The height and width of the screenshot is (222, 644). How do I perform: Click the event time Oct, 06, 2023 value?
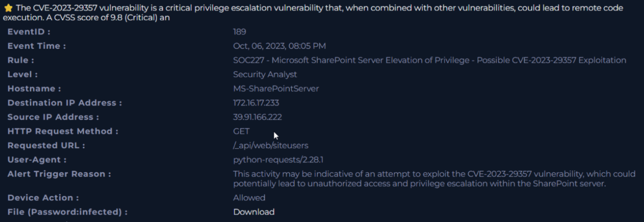tap(279, 46)
